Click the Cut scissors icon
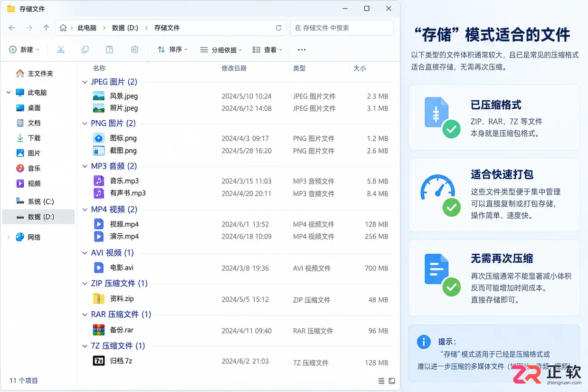 (x=61, y=49)
